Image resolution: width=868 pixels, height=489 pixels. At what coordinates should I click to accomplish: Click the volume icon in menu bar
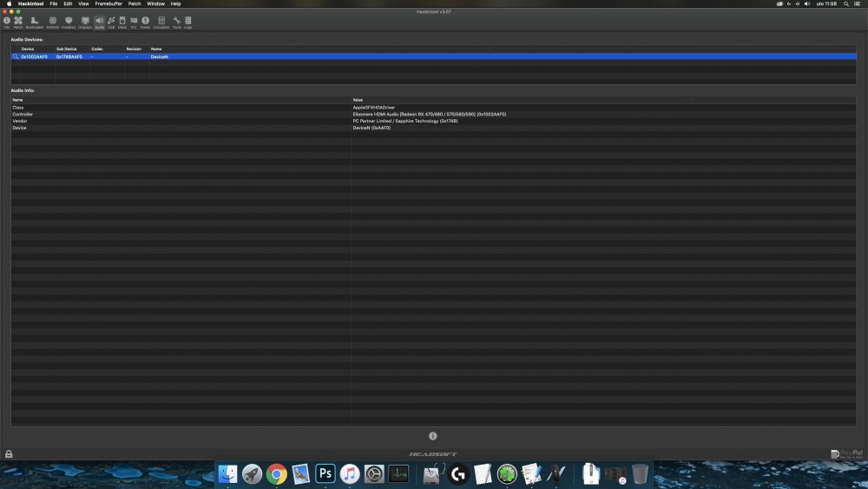coord(807,3)
